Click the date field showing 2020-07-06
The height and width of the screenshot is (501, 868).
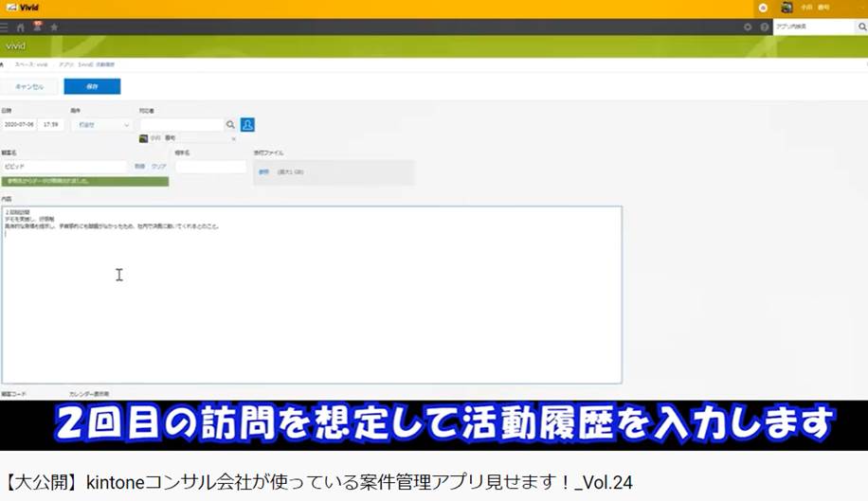[19, 125]
